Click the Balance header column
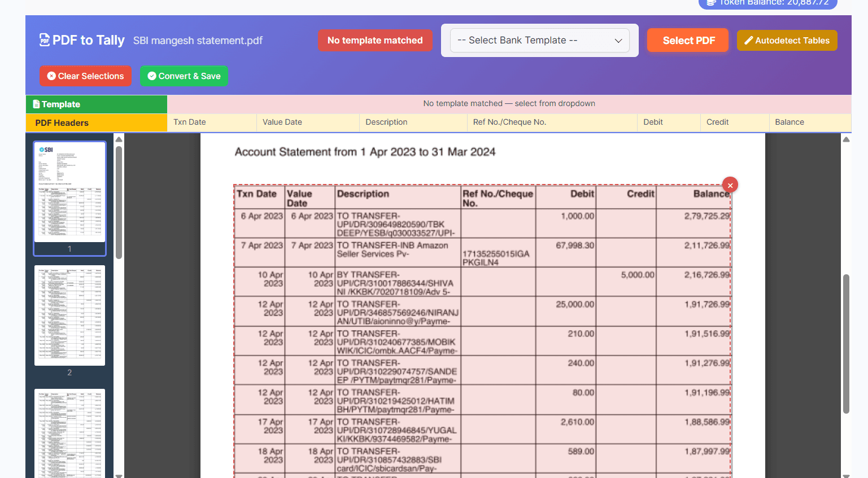868x478 pixels. [809, 122]
